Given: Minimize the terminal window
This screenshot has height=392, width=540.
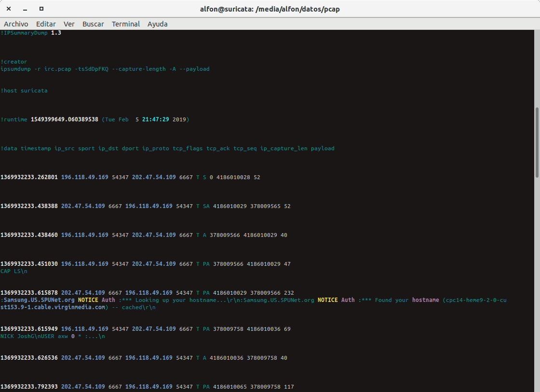Looking at the screenshot, I should 25,9.
